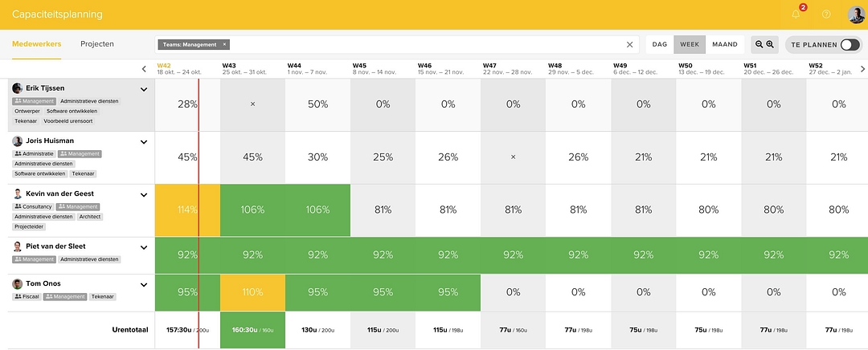Click inside the team filter input field
This screenshot has width=868, height=350.
[426, 45]
